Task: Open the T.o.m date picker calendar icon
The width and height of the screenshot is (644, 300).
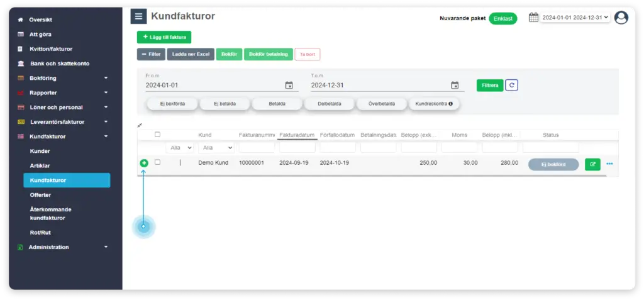Action: (455, 86)
